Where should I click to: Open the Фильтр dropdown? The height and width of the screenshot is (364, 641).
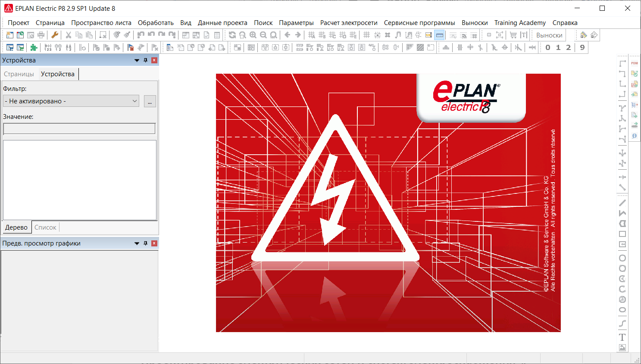point(71,101)
